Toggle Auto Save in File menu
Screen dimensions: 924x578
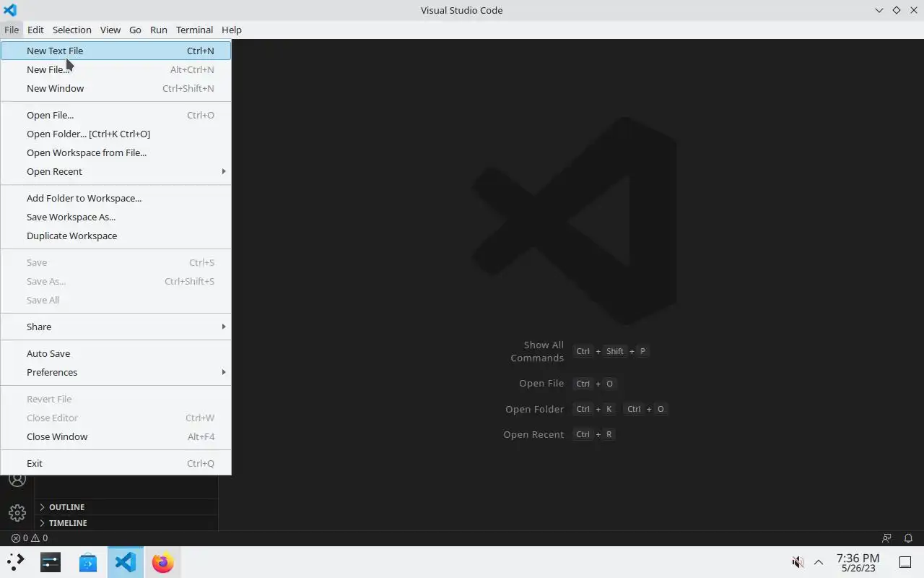[115, 353]
